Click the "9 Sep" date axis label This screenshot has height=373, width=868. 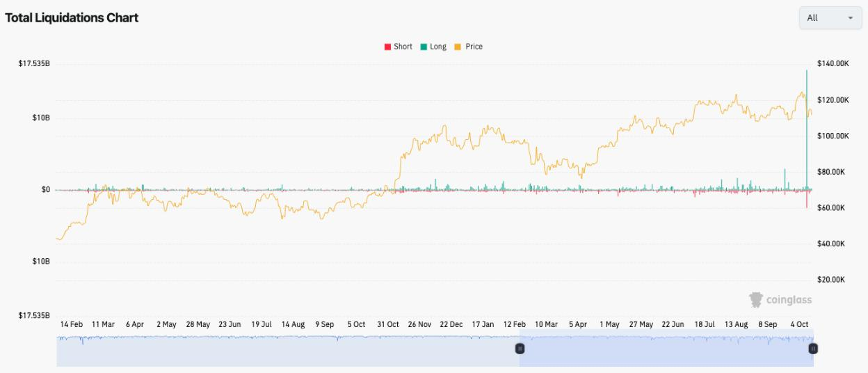tap(325, 324)
